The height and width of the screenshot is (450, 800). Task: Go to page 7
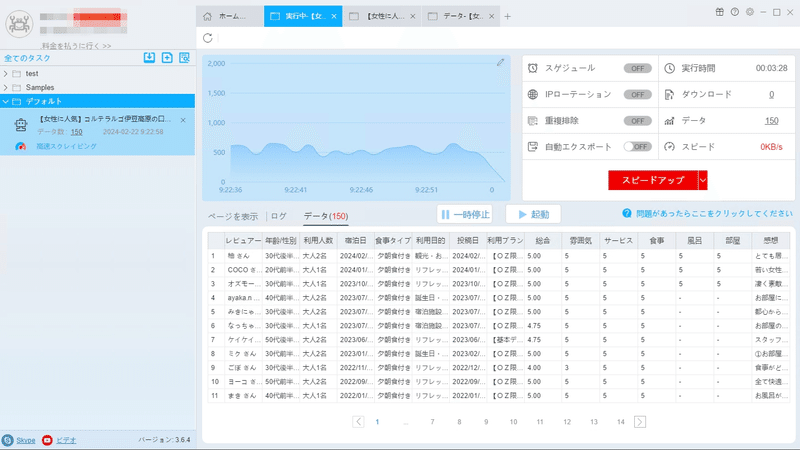tap(432, 422)
